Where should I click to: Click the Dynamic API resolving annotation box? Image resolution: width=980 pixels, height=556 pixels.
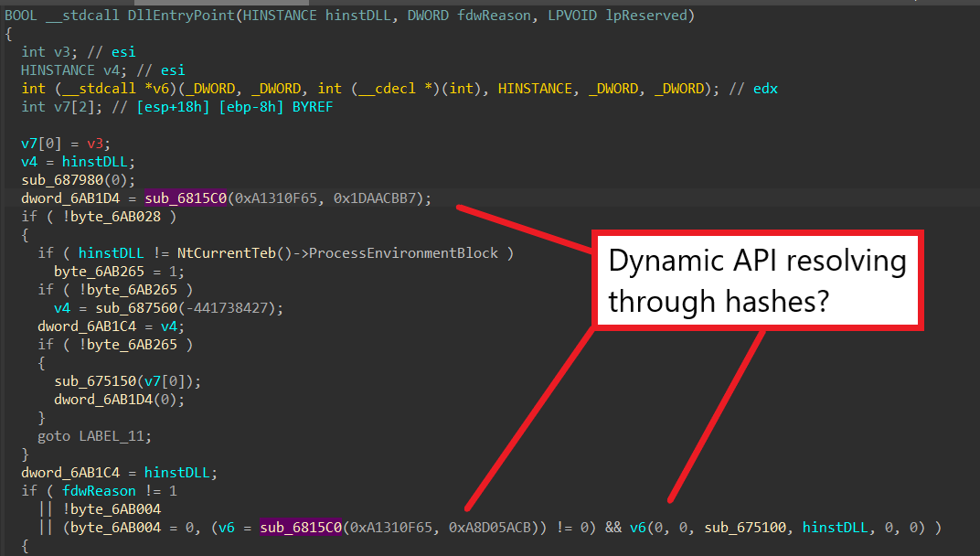pyautogui.click(x=757, y=279)
